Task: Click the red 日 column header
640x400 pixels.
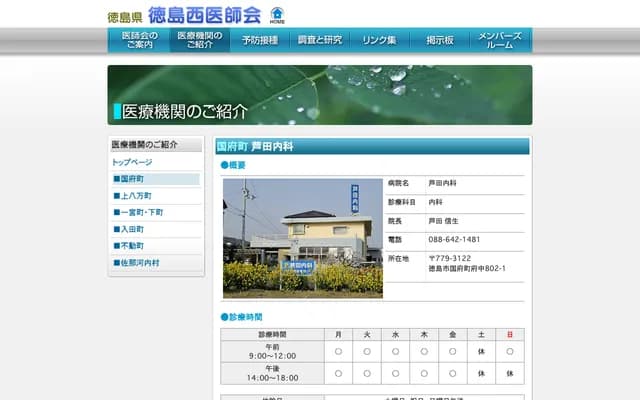Action: pos(510,334)
